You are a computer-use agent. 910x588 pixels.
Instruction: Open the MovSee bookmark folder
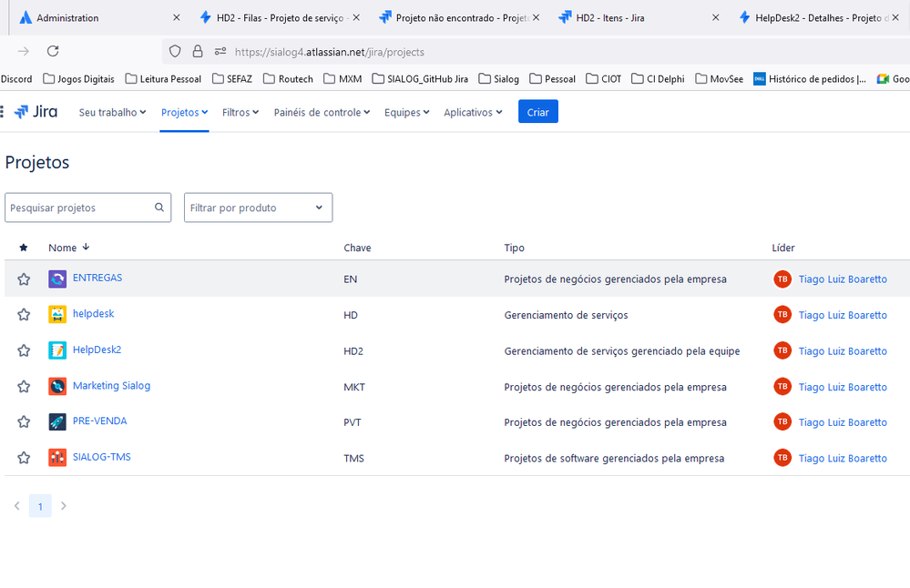pos(719,79)
